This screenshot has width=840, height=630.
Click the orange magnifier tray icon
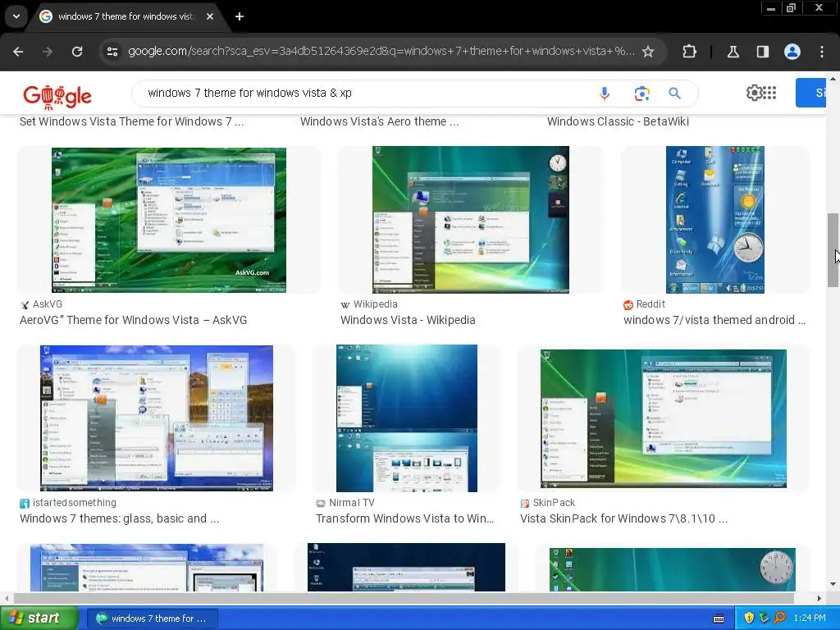pyautogui.click(x=779, y=619)
